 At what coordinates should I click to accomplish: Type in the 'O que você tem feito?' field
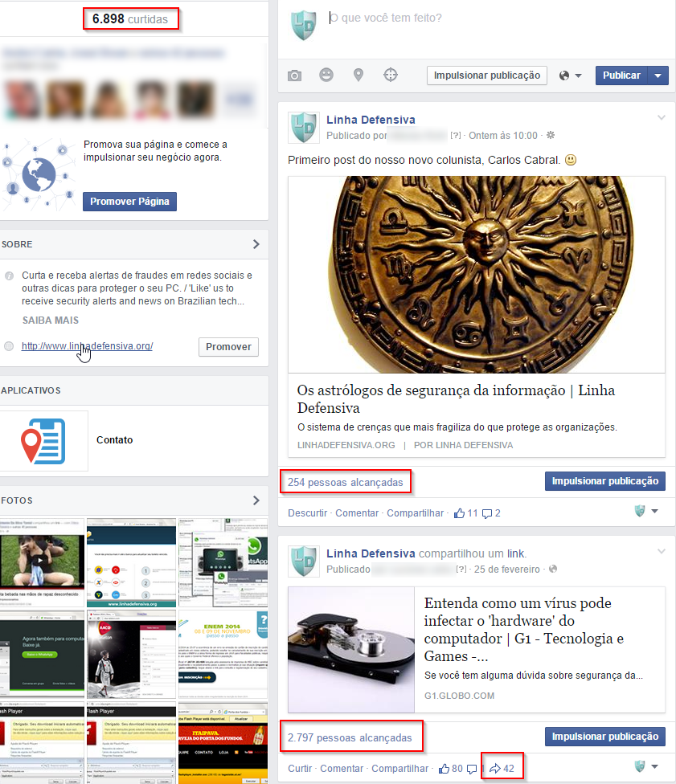482,18
